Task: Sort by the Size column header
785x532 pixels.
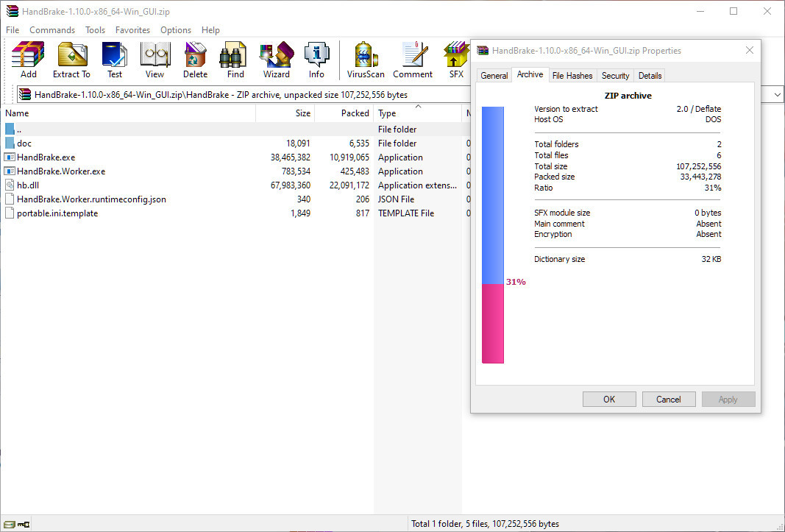Action: [285, 113]
